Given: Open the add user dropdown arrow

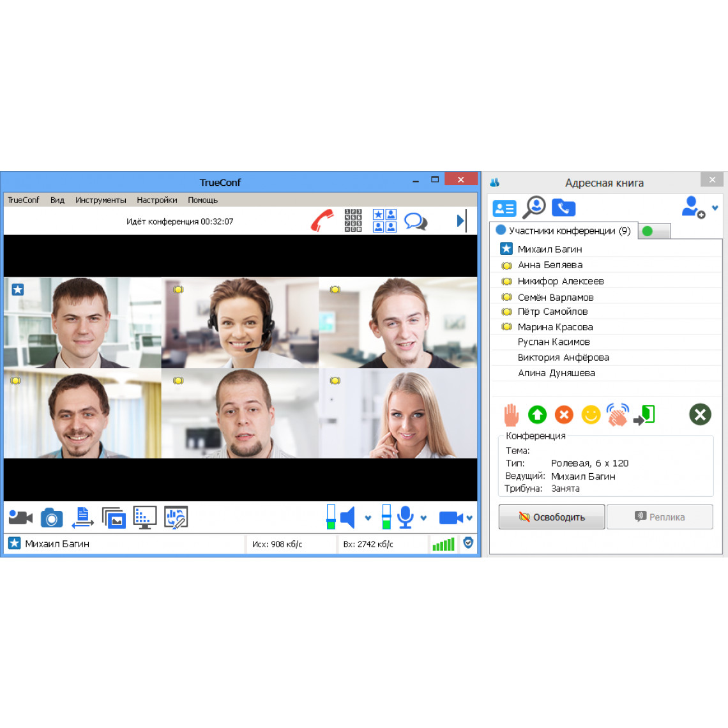Looking at the screenshot, I should pos(715,208).
